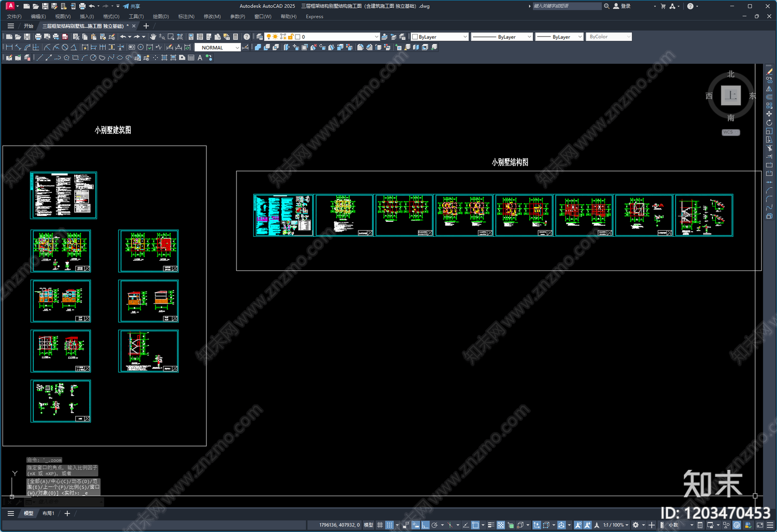The width and height of the screenshot is (777, 532).
Task: Select the Pan hand tool
Action: click(x=153, y=37)
